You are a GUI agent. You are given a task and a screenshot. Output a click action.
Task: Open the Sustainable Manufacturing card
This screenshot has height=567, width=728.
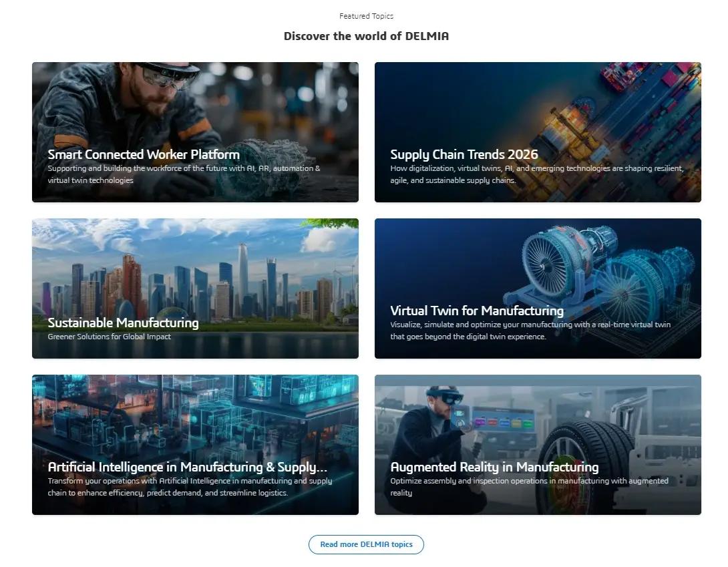click(x=195, y=289)
